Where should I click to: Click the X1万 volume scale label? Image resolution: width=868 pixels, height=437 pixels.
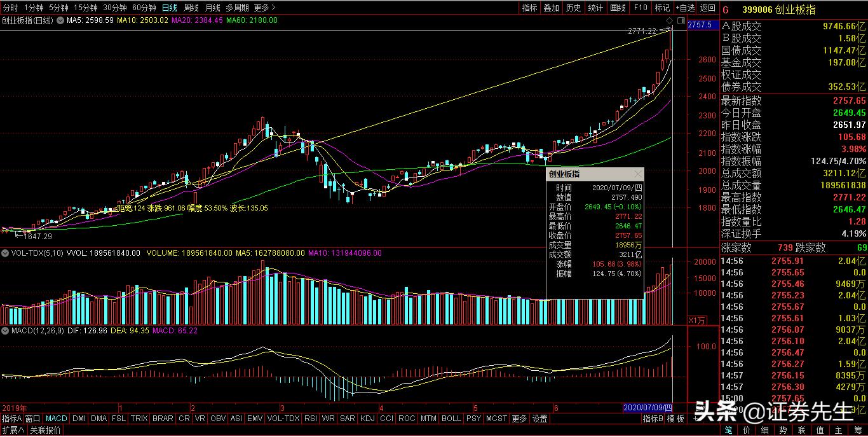point(696,320)
